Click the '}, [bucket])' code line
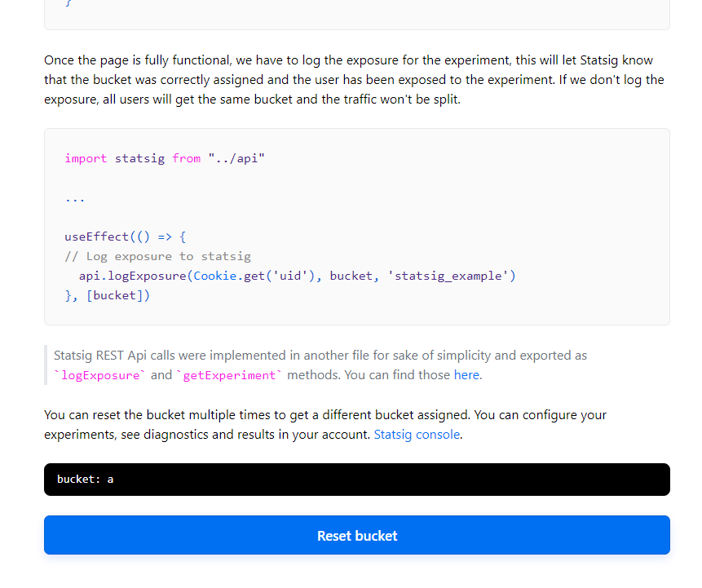Screen dimensions: 702x588 click(x=108, y=295)
